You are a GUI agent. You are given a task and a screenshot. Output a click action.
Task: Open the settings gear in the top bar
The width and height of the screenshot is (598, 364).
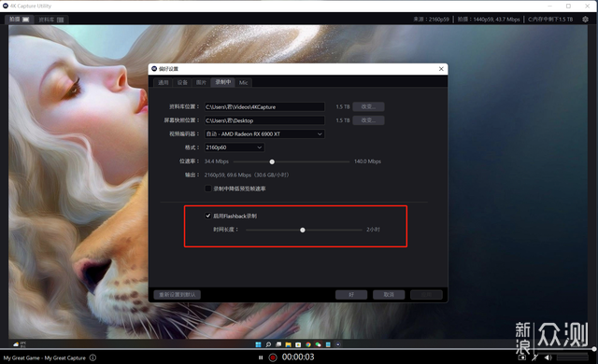tap(585, 19)
